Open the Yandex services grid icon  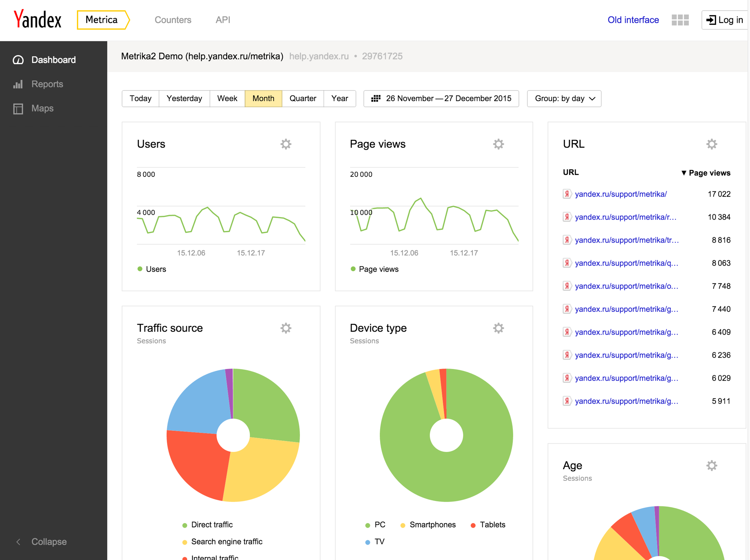point(680,20)
